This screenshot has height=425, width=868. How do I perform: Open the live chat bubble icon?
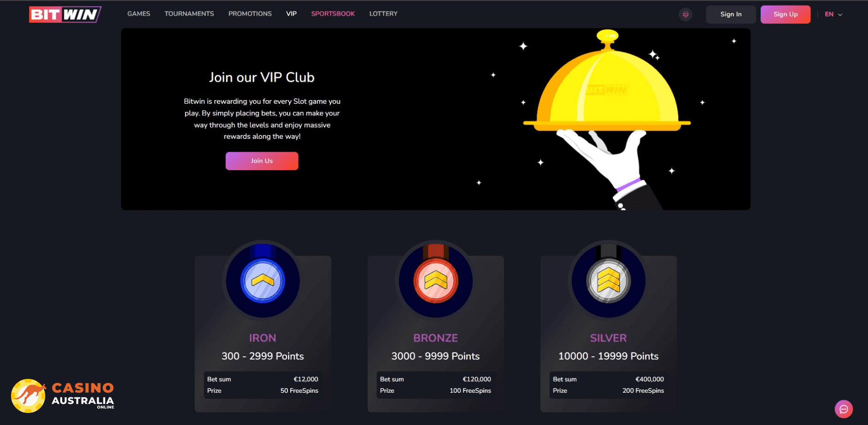pos(844,409)
